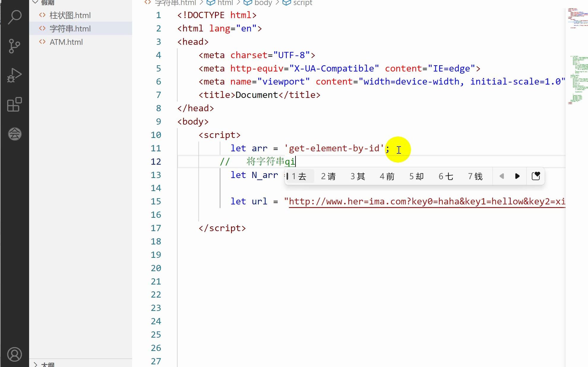
Task: Click the html breadcrumb segment
Action: point(225,3)
